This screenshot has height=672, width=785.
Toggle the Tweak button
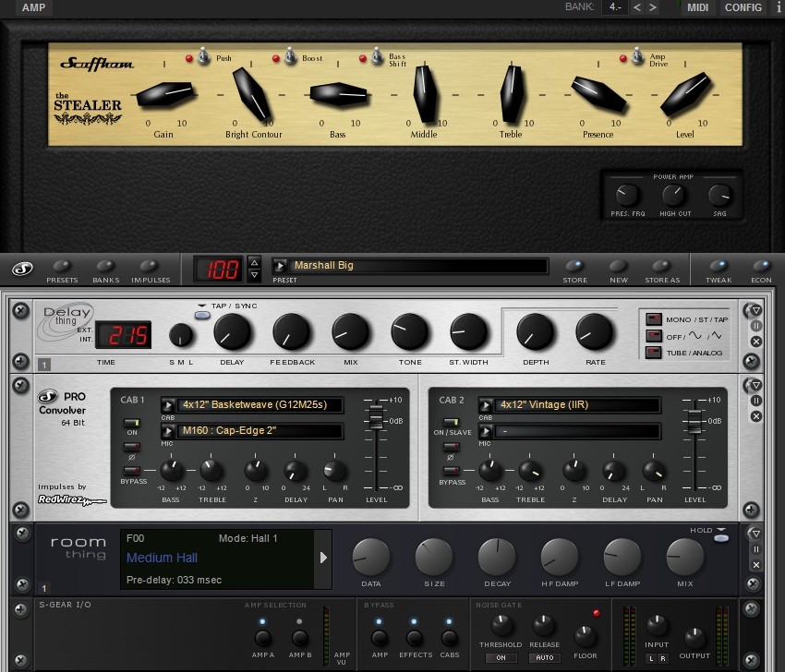(x=719, y=266)
